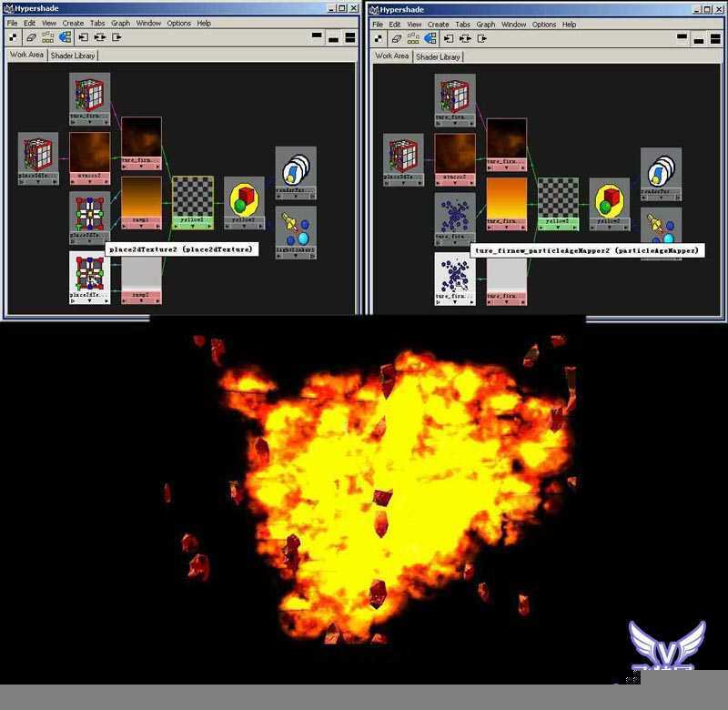Image resolution: width=728 pixels, height=710 pixels.
Task: Select green yellow2 checker thumbnail, right Hypershade
Action: coord(558,198)
